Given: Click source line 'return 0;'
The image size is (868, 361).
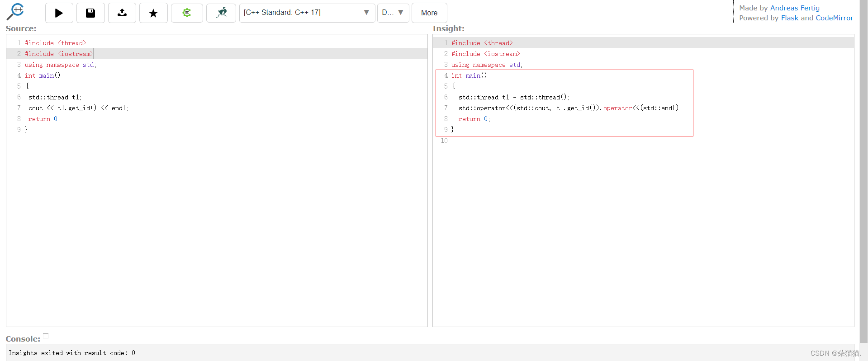Looking at the screenshot, I should click(x=44, y=119).
